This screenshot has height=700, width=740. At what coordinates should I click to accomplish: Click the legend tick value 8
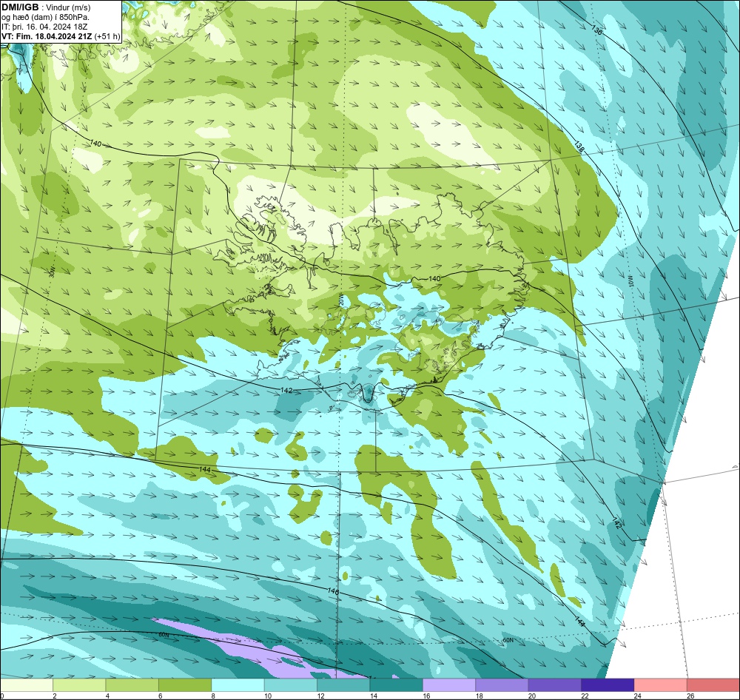pos(213,696)
